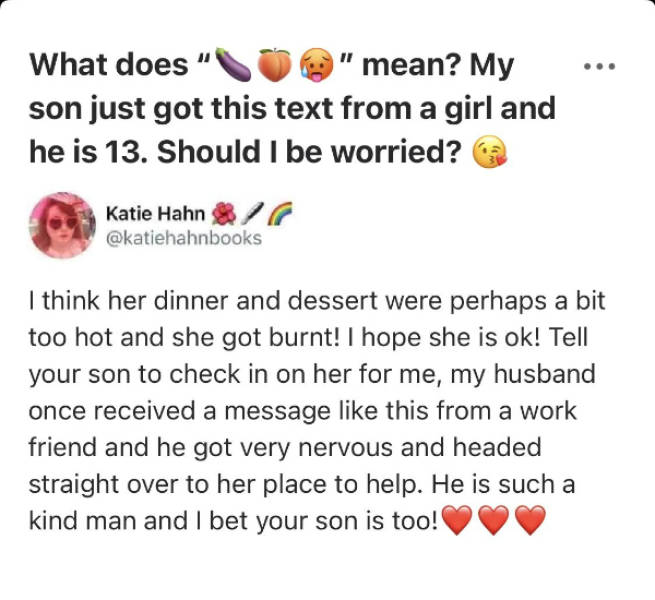Click the title line 'son just got this text'
This screenshot has height=600, width=655.
(290, 110)
